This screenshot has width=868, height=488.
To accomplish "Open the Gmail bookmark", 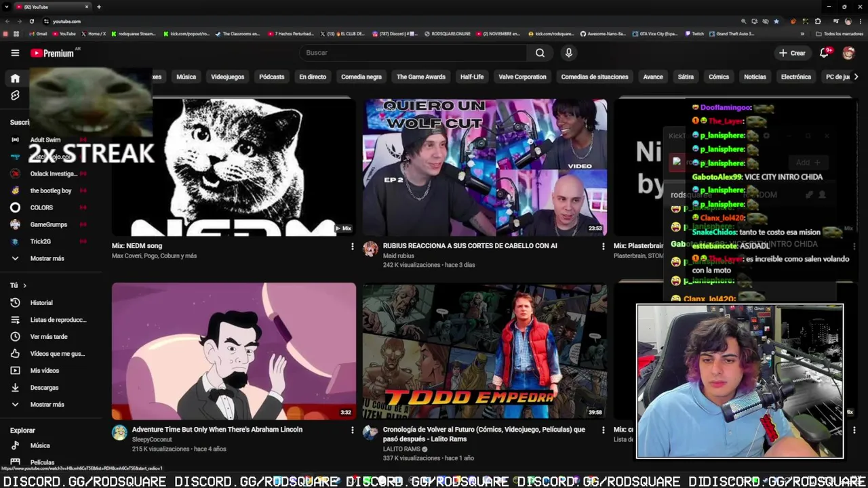I will (x=39, y=34).
